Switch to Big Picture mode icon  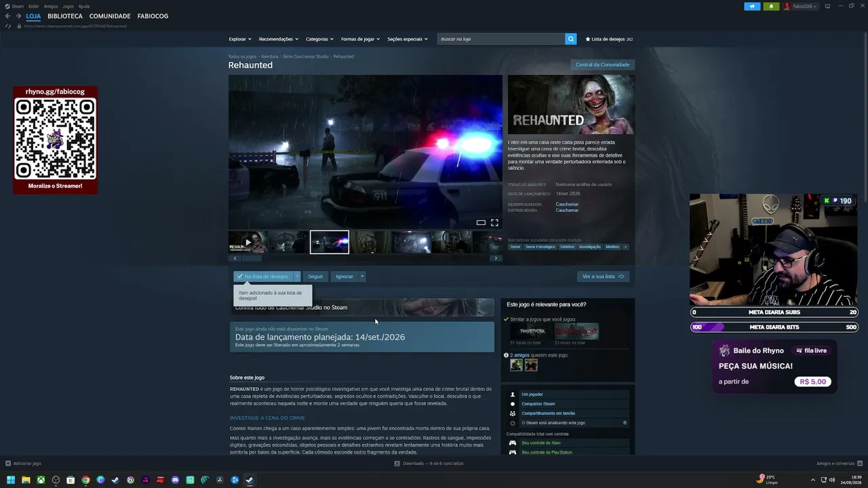(827, 6)
